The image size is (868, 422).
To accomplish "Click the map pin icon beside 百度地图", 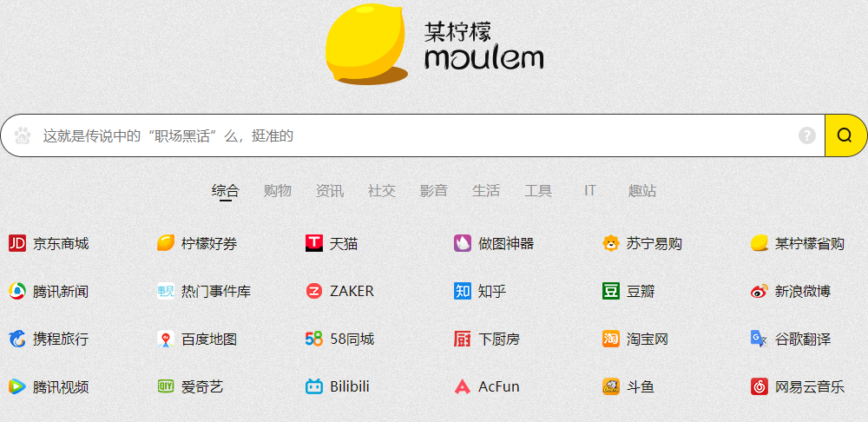I will click(166, 339).
